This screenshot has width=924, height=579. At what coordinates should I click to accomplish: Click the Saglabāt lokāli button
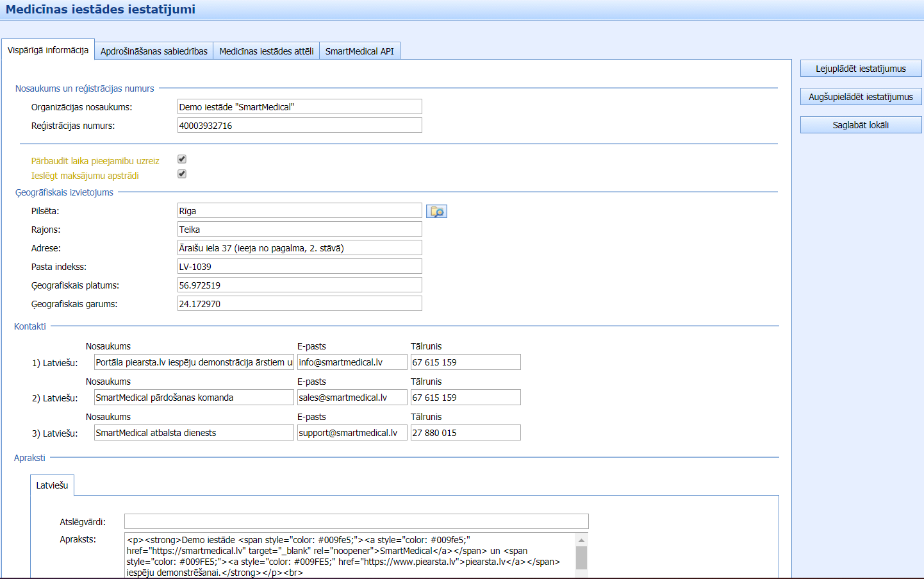861,125
